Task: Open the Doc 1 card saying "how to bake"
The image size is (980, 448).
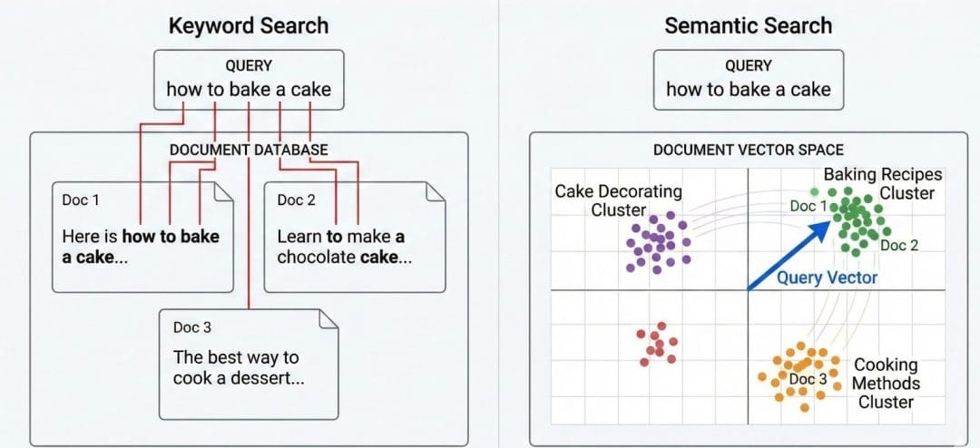Action: 142,240
